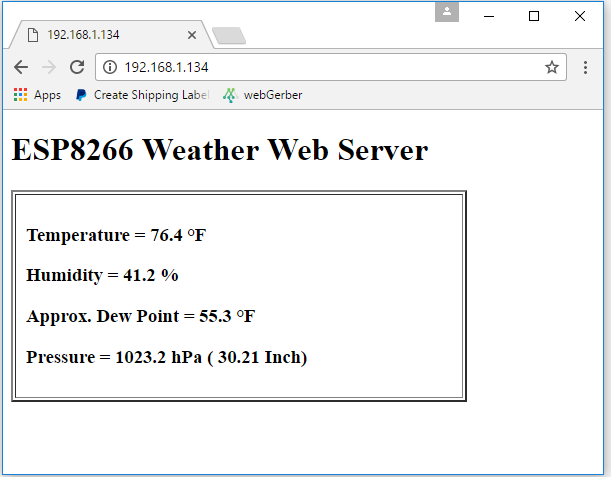This screenshot has width=611, height=477.
Task: Reload the page with refresh icon
Action: 77,67
